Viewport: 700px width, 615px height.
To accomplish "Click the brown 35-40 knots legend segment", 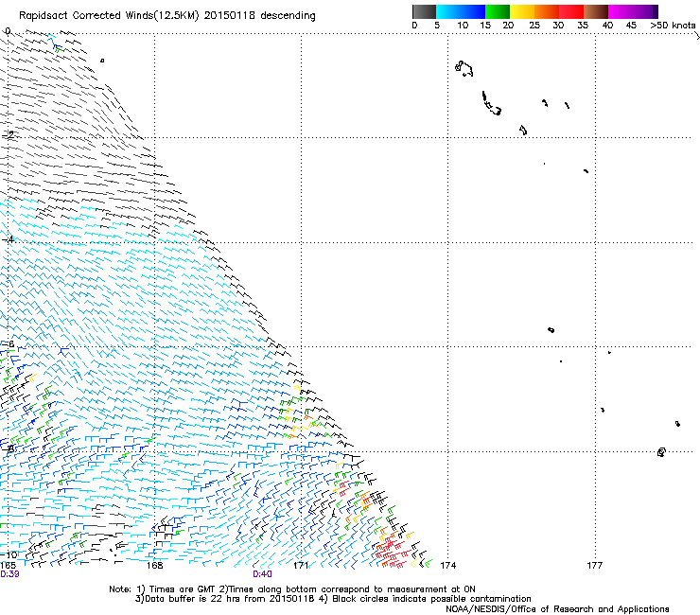I will tap(596, 11).
